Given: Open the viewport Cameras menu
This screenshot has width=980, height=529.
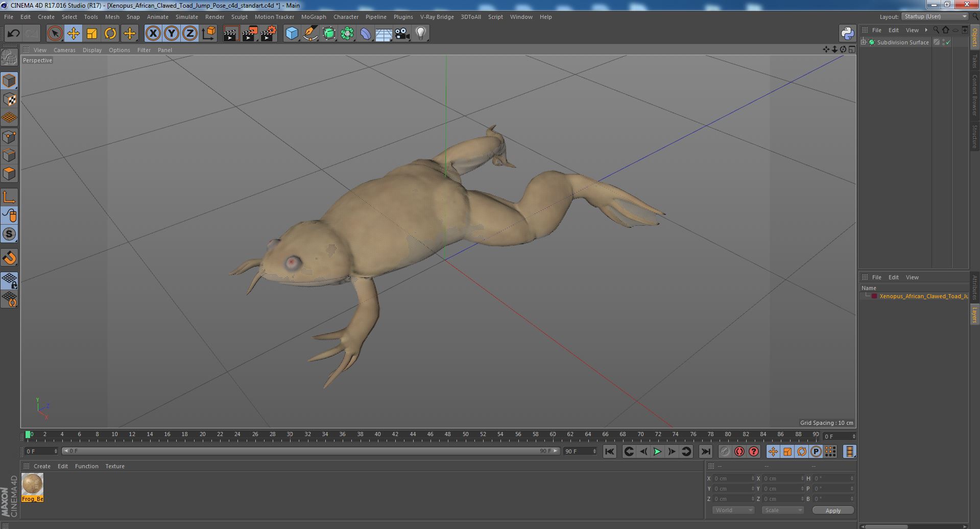Looking at the screenshot, I should coord(64,50).
